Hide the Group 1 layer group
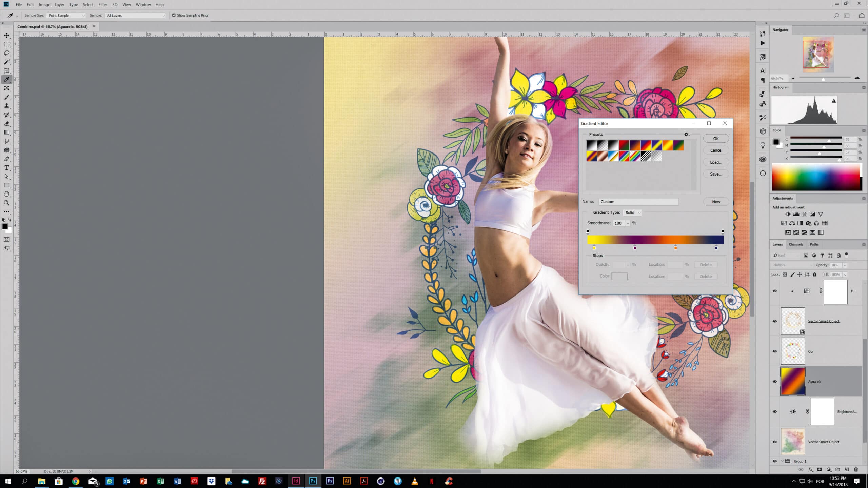Viewport: 868px width, 488px height. tap(775, 461)
